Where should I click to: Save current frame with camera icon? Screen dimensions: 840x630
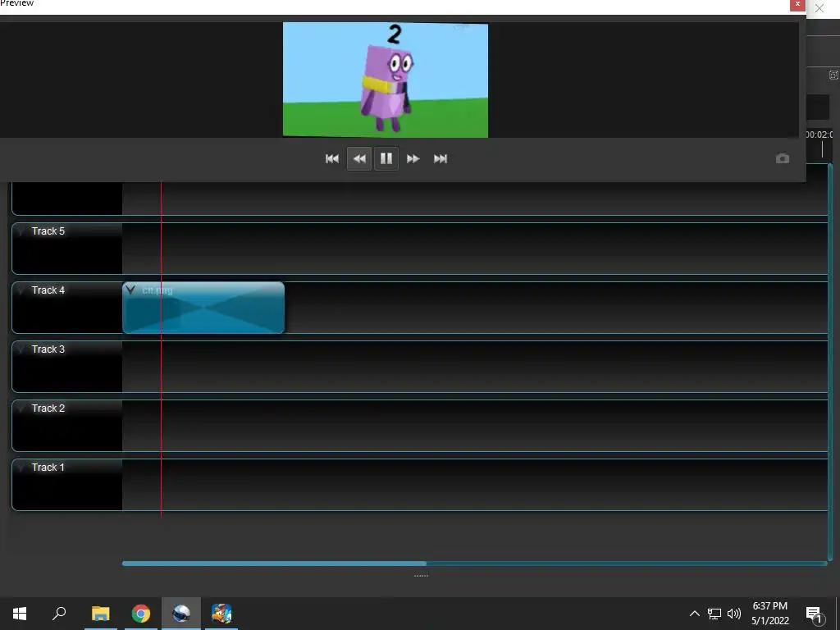782,158
